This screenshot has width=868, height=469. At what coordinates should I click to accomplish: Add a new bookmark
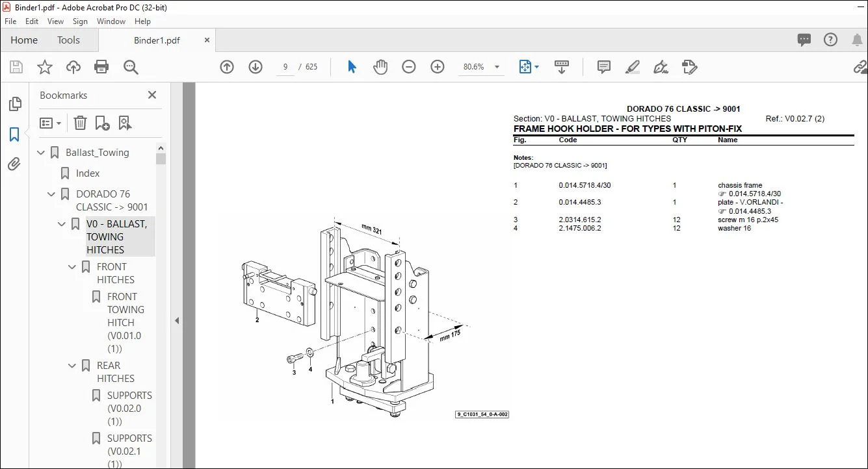tap(103, 123)
